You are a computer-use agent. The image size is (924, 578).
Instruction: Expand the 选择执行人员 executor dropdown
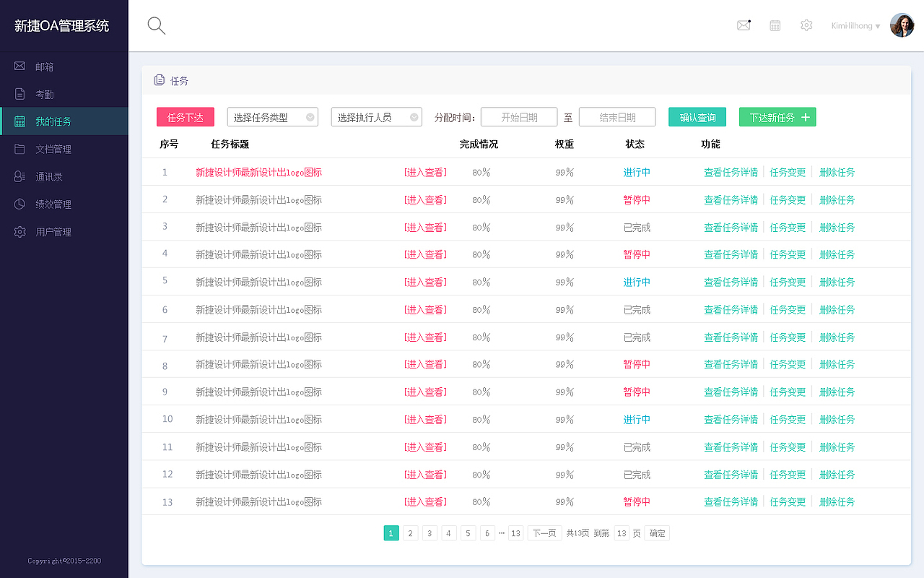376,116
